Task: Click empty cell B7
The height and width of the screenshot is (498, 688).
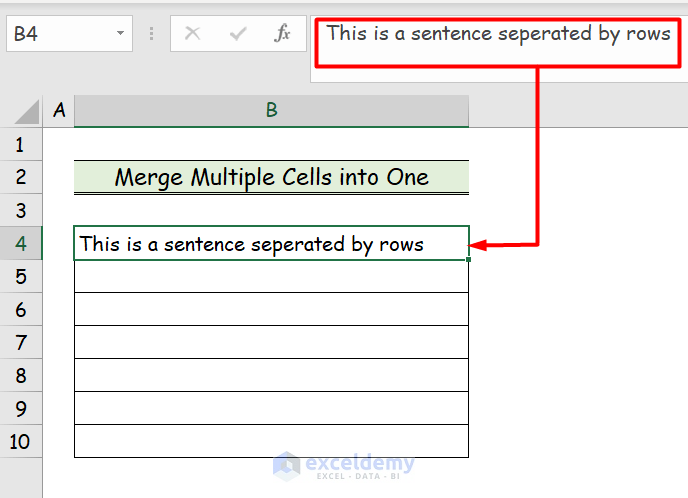Action: click(x=271, y=343)
